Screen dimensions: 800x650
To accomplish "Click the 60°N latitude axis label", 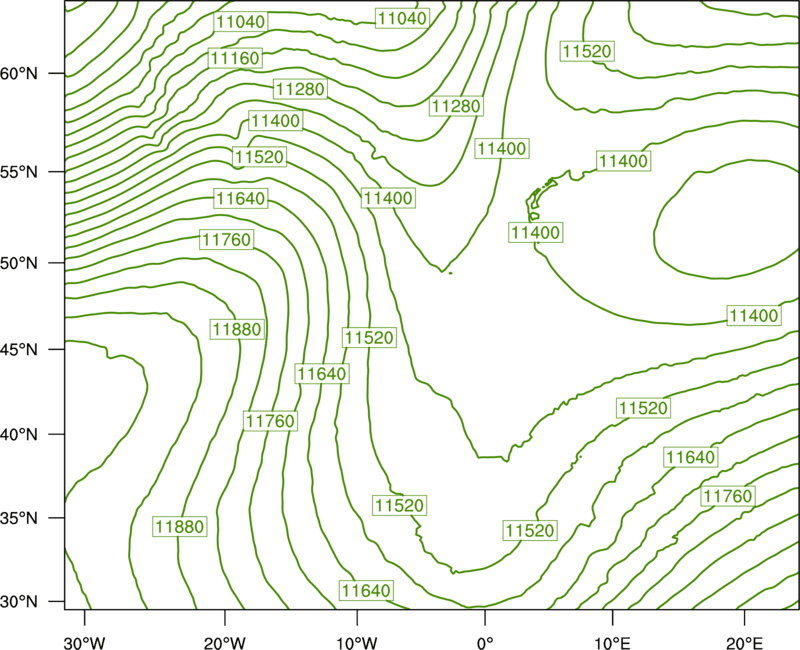I will pos(19,73).
